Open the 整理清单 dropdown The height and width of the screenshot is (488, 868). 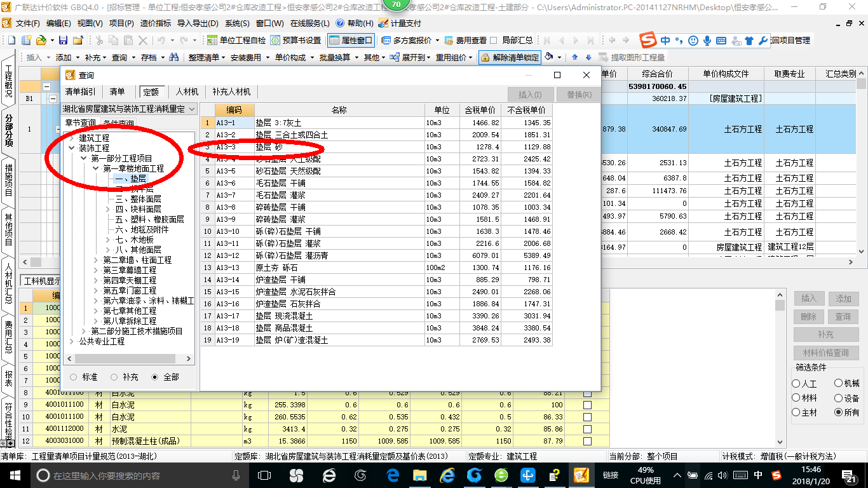click(206, 57)
